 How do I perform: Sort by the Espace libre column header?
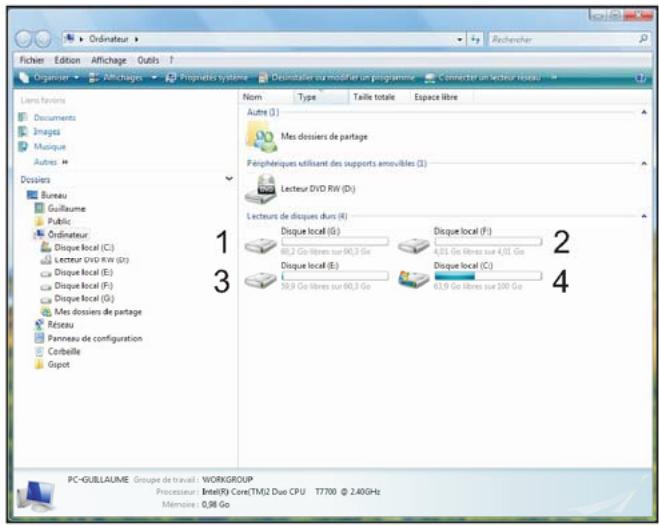pos(441,97)
